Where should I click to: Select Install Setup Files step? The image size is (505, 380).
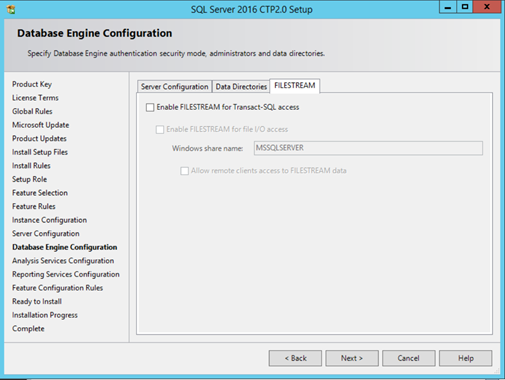pyautogui.click(x=40, y=152)
